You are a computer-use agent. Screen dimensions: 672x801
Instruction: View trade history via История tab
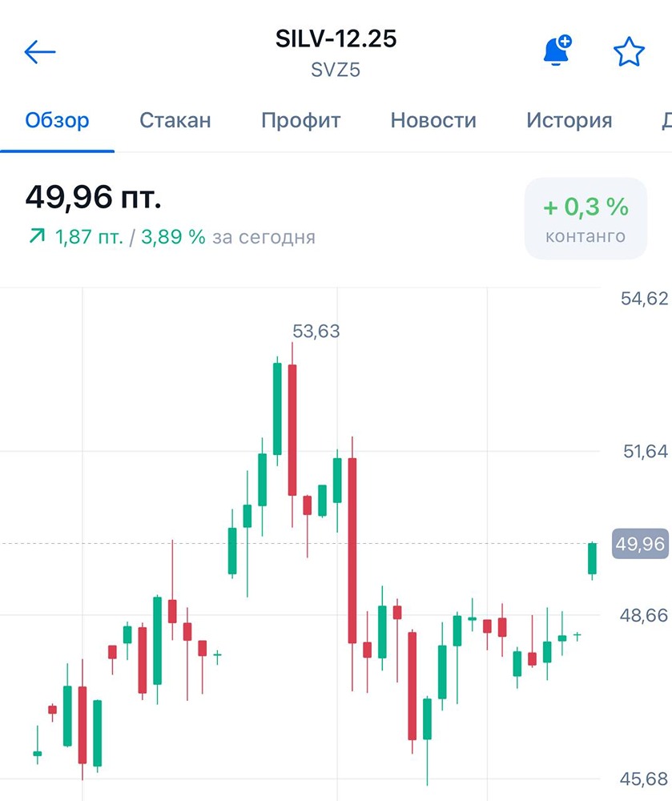tap(569, 120)
